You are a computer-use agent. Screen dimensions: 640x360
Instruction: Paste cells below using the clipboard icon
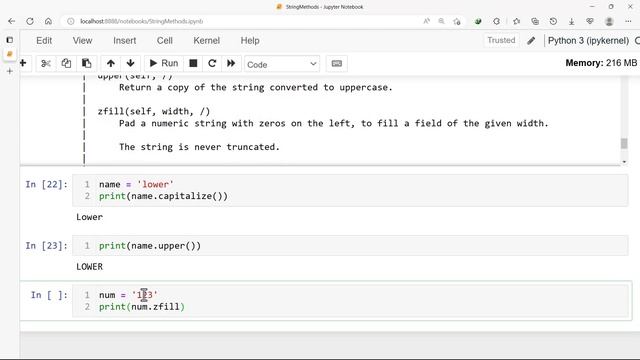[x=87, y=63]
